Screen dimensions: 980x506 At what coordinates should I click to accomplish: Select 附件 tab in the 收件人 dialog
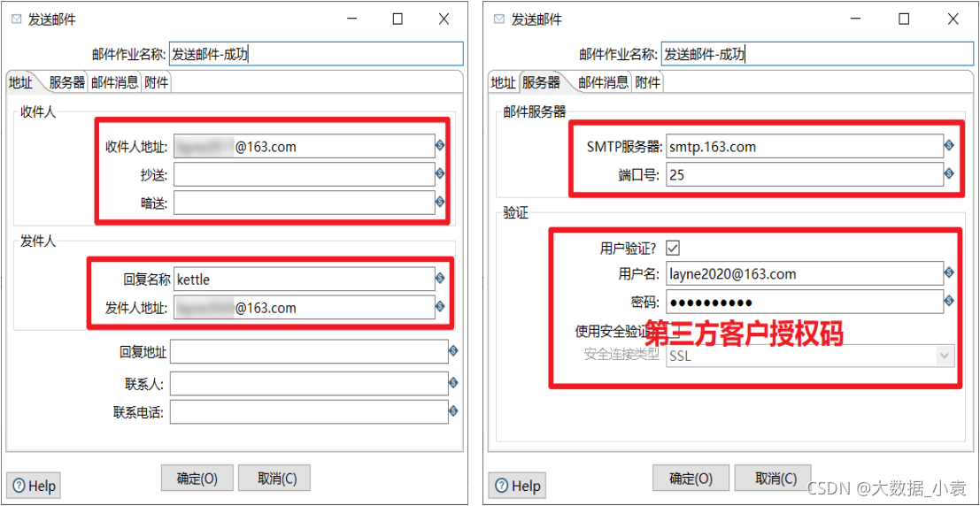(156, 82)
